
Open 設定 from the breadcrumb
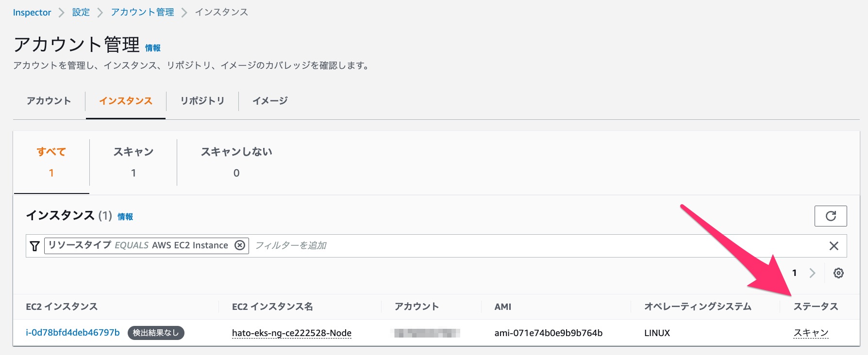point(81,12)
